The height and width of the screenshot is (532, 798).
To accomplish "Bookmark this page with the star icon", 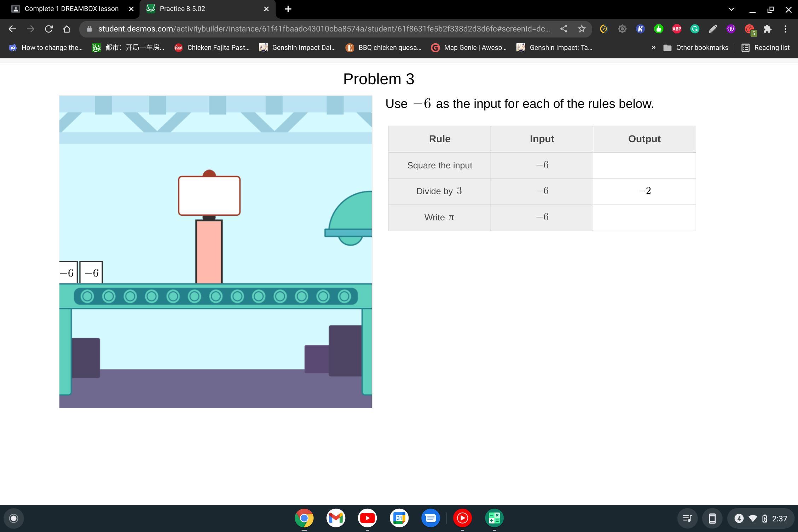I will pyautogui.click(x=582, y=29).
